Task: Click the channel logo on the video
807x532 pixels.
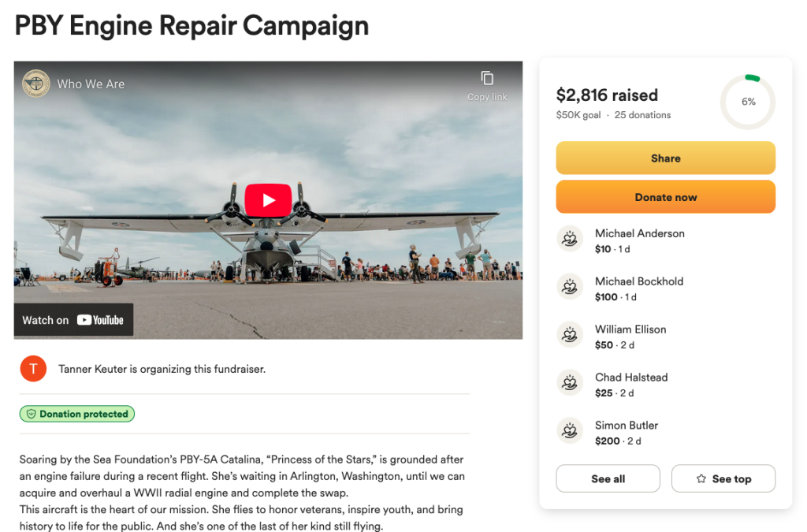Action: tap(36, 84)
